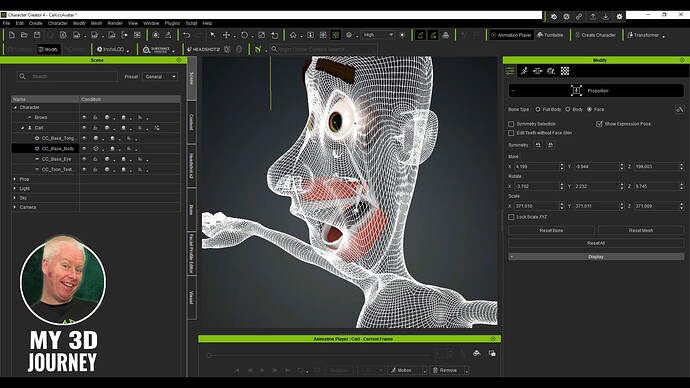
Task: Click the title bar upload arrow icon
Action: [593, 17]
